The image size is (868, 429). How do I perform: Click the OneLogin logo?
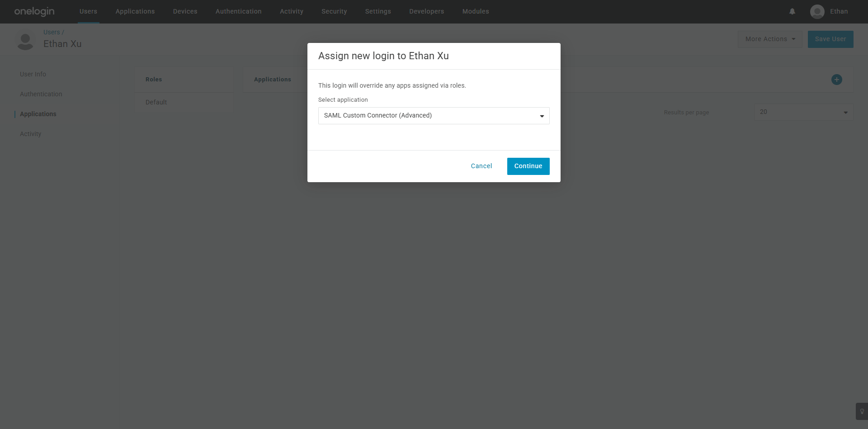pos(34,11)
